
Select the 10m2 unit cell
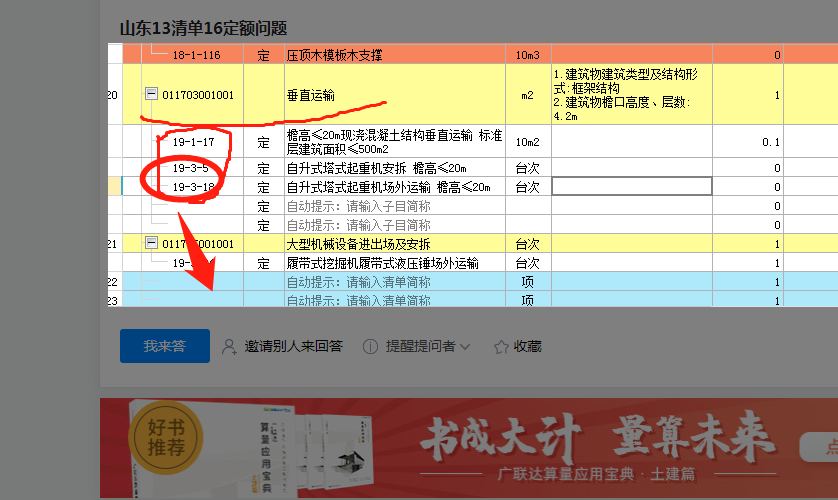pyautogui.click(x=528, y=142)
